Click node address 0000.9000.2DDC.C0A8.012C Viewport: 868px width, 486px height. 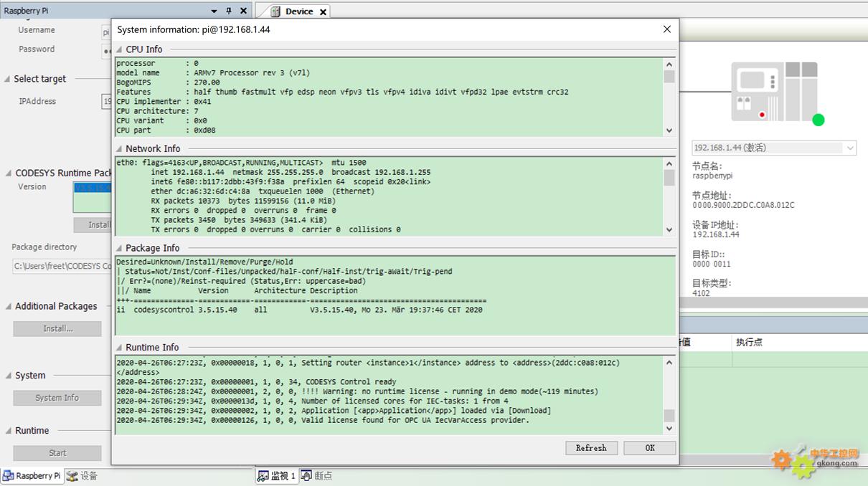[743, 205]
